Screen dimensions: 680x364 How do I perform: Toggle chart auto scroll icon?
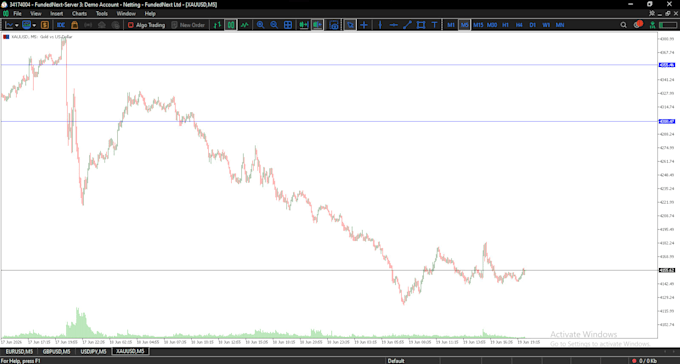[x=304, y=25]
